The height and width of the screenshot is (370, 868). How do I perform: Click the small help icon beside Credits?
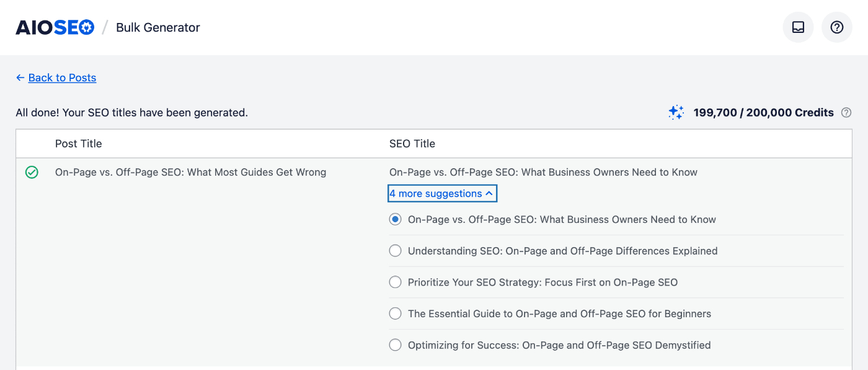click(846, 113)
